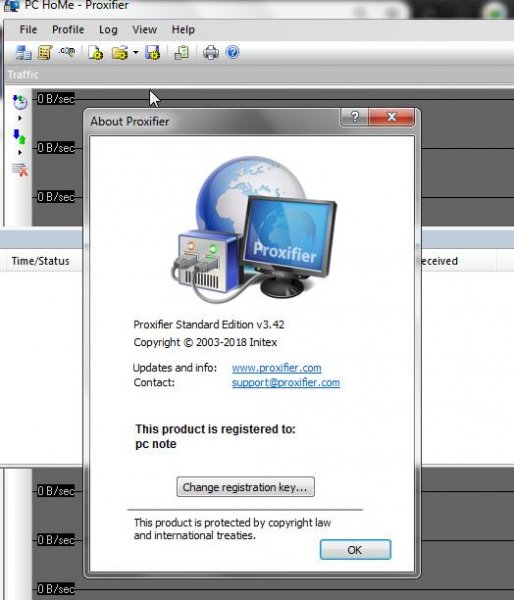Open the Profile menu
514x600 pixels.
click(68, 29)
